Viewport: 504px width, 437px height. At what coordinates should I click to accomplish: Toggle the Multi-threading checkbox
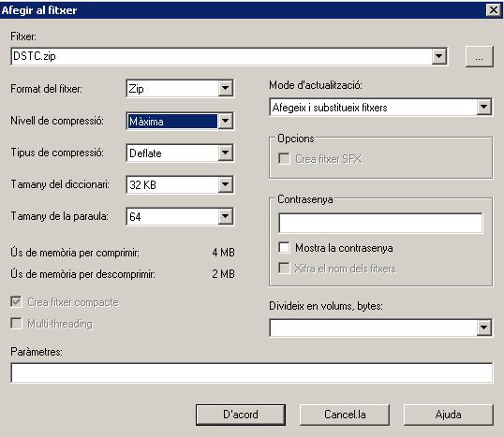pos(16,324)
